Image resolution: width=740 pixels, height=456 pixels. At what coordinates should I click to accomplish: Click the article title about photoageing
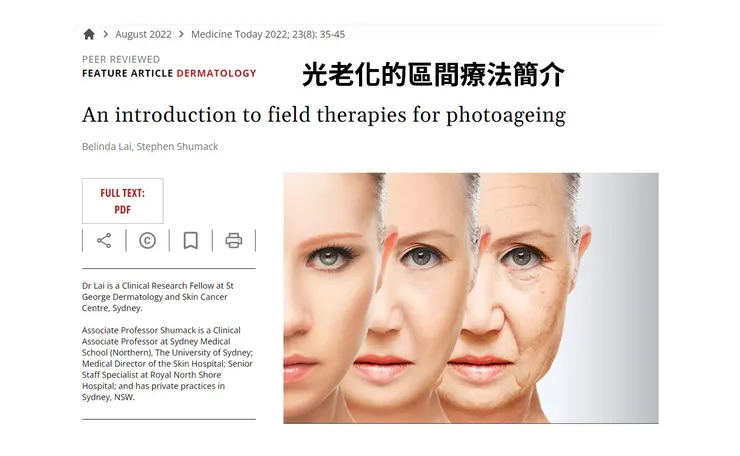(x=324, y=115)
